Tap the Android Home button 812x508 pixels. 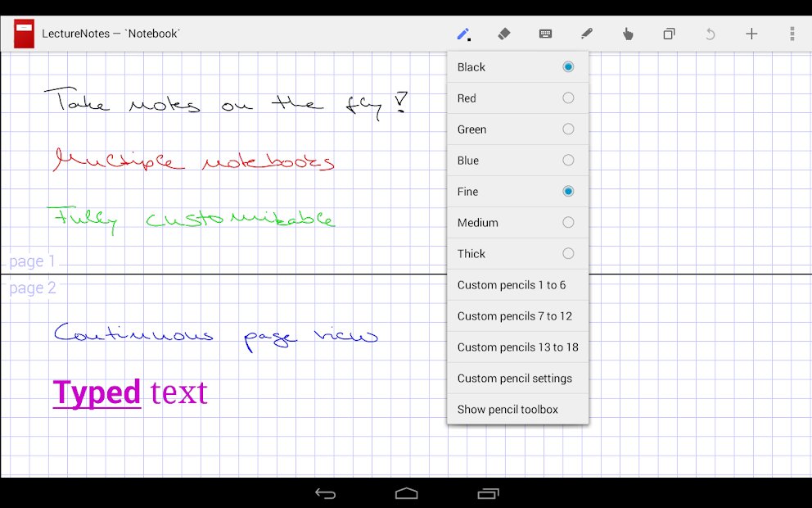click(x=407, y=493)
